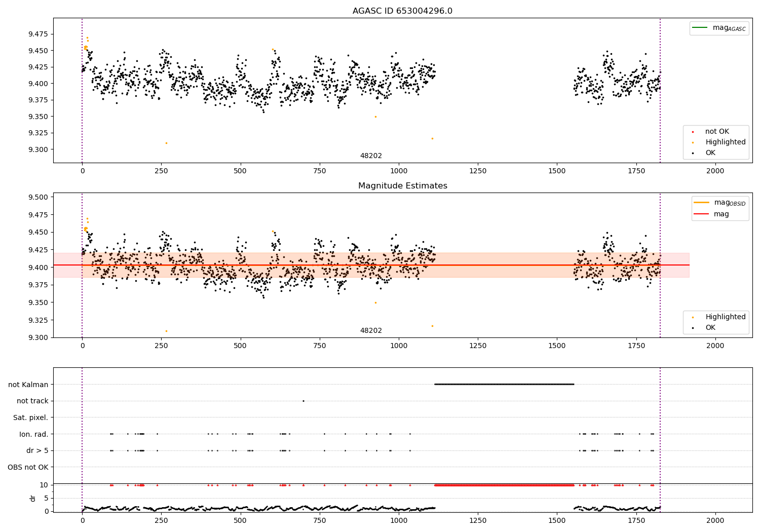Click the green line swatch in mag AGASC legend
Viewport: 760px width, 532px height.
pyautogui.click(x=700, y=27)
